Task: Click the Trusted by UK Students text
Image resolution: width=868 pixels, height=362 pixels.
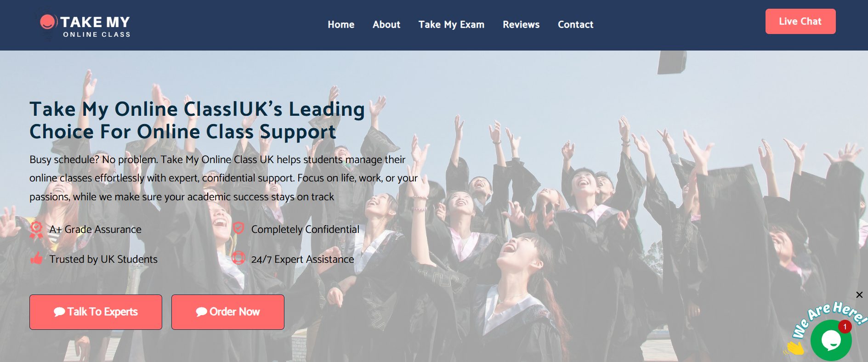Action: [103, 259]
